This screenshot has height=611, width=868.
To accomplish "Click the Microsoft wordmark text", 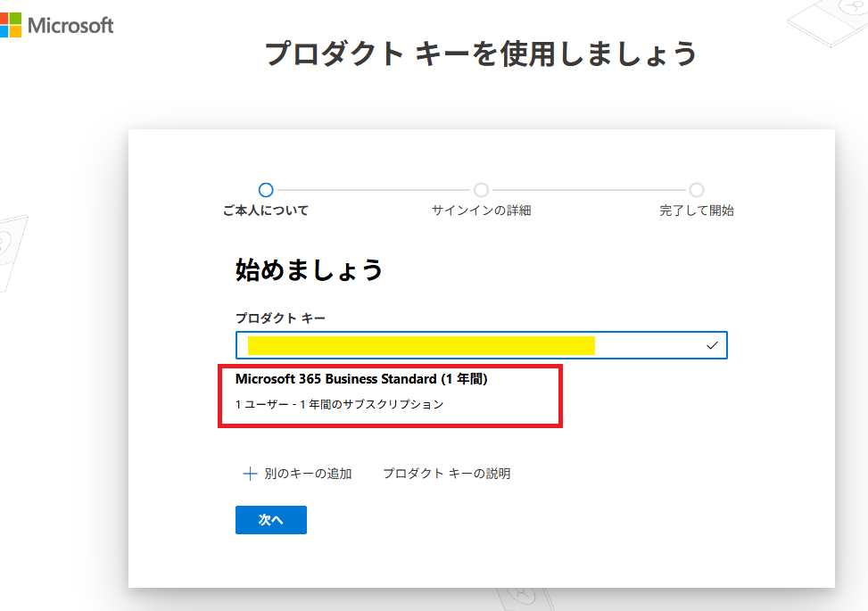I will click(70, 25).
